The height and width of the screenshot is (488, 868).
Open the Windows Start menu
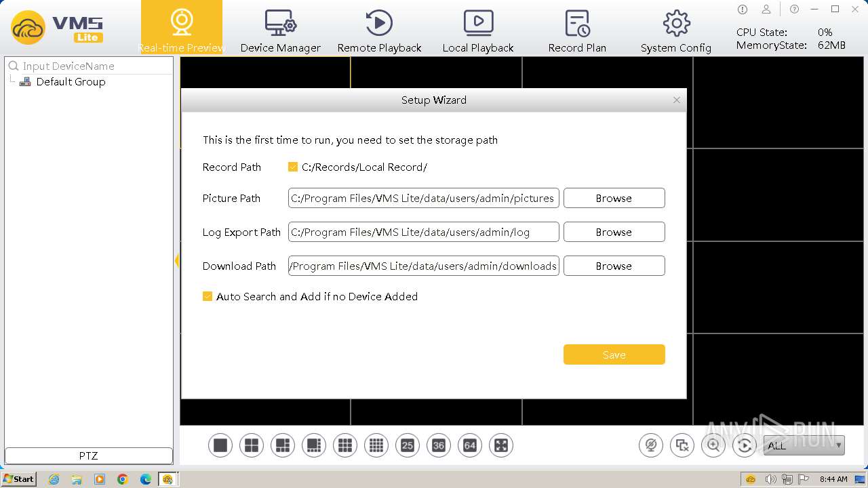tap(18, 479)
